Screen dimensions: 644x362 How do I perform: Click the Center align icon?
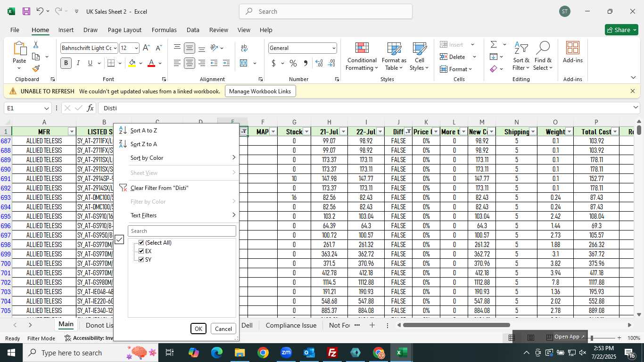click(x=189, y=63)
